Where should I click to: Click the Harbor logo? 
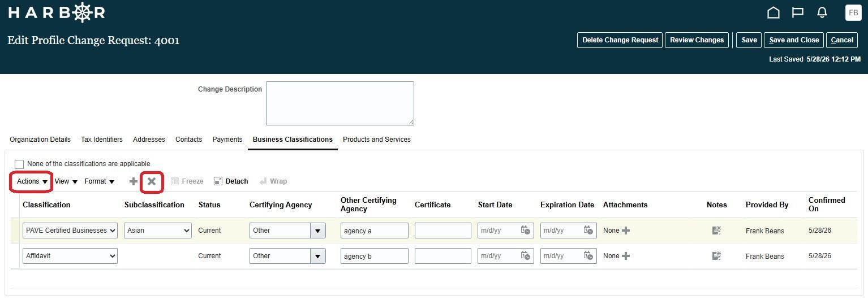tap(57, 12)
